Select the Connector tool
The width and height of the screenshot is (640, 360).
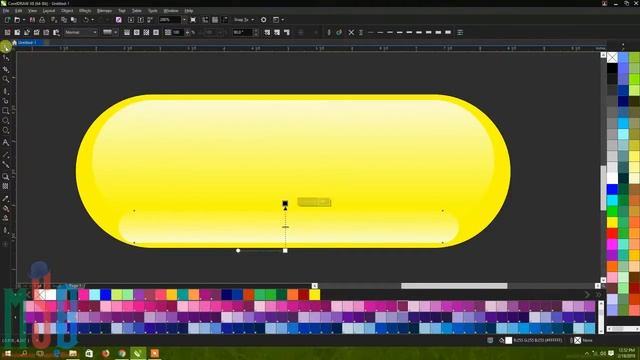click(x=6, y=165)
